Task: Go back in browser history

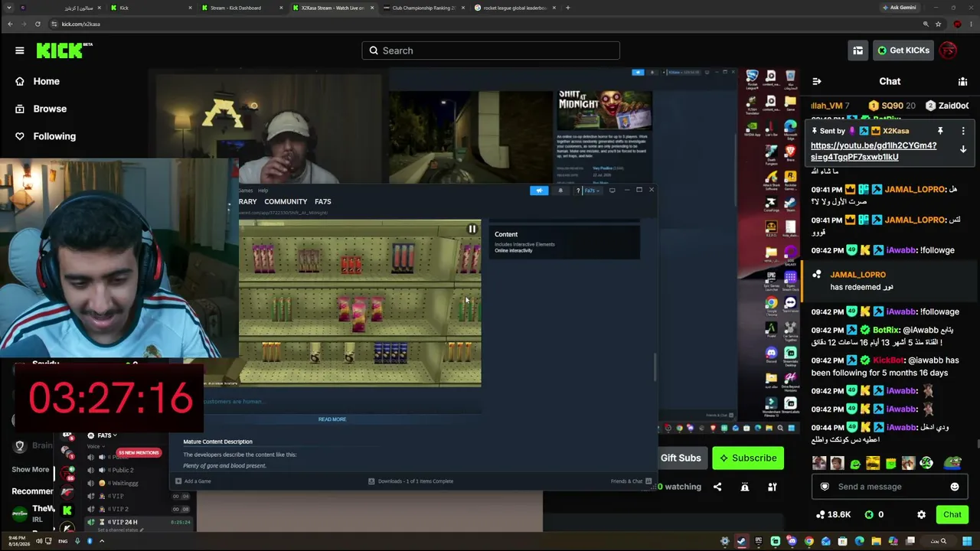Action: [x=10, y=24]
